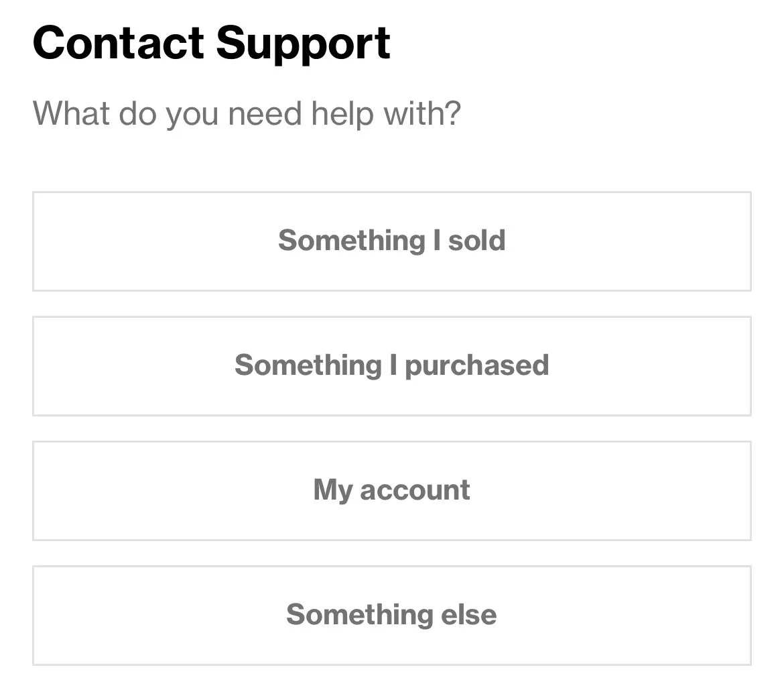This screenshot has width=784, height=688.
Task: Select the buyer-related support category
Action: click(x=392, y=365)
